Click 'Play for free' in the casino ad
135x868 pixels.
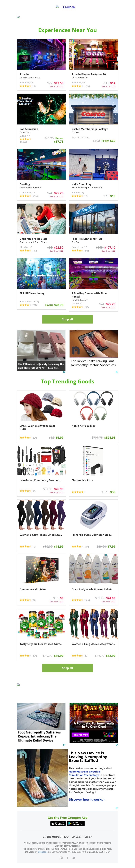pyautogui.click(x=80, y=735)
